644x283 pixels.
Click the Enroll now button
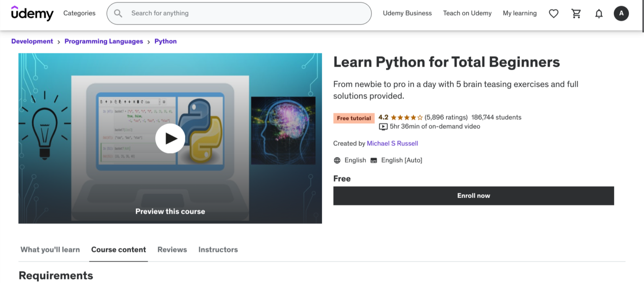click(x=473, y=196)
